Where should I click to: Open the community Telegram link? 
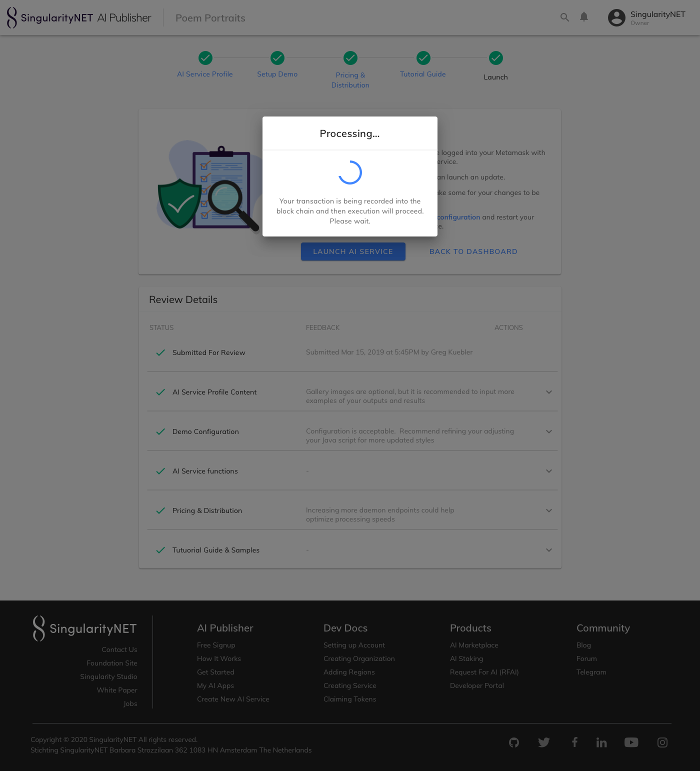click(x=591, y=672)
